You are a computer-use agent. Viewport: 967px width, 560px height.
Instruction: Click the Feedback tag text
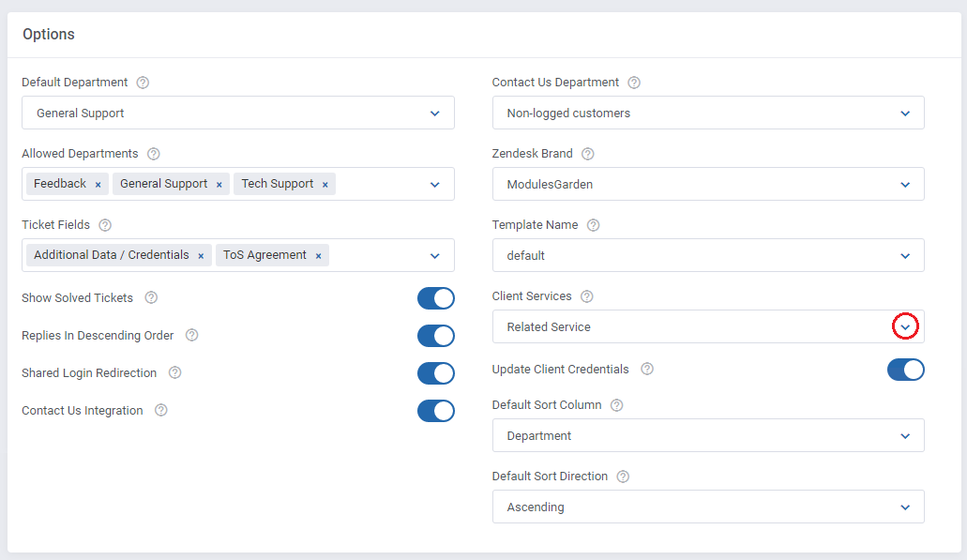pos(60,184)
